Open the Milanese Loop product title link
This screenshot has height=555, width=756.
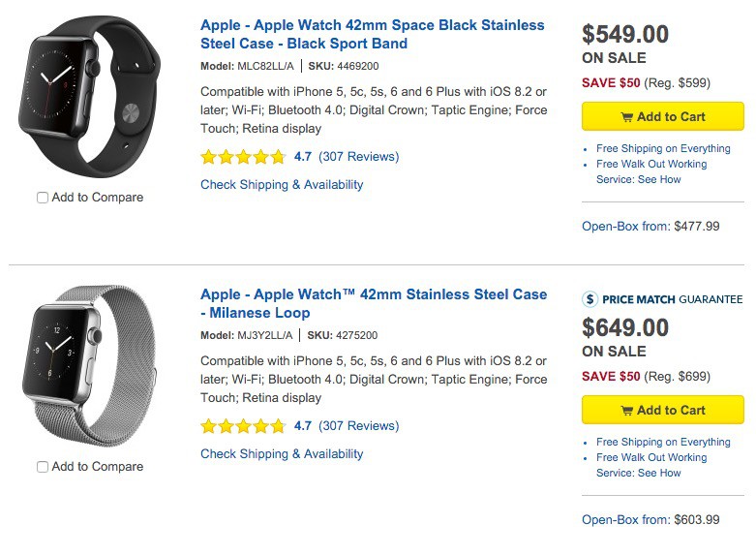(373, 303)
